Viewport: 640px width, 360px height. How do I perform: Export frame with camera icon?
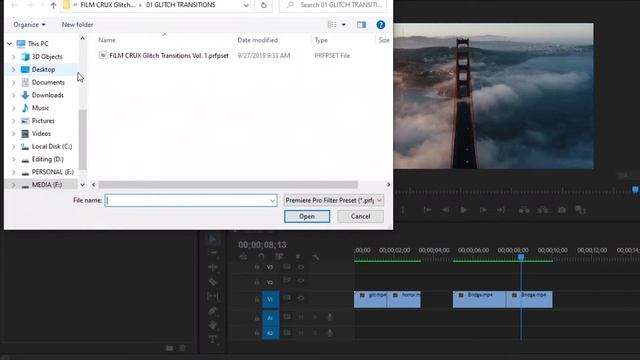point(562,210)
